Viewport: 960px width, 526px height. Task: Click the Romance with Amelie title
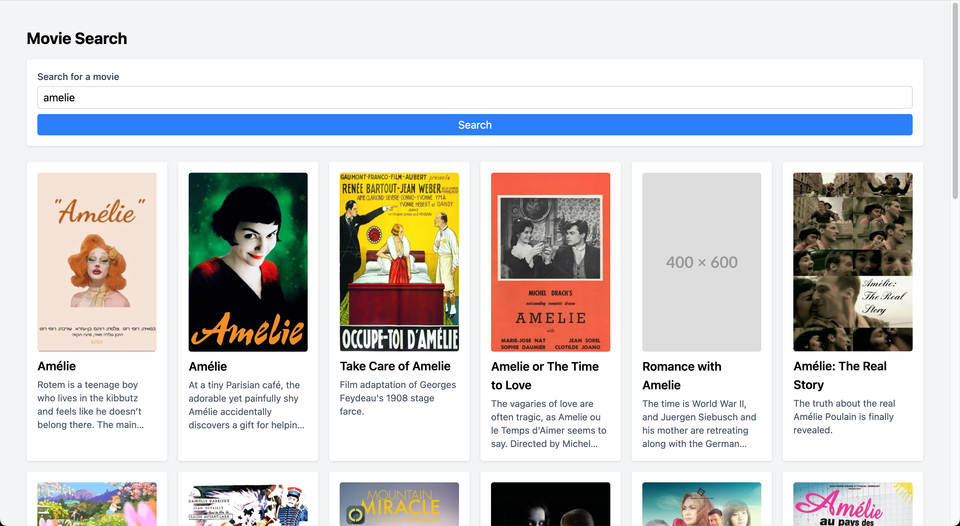pyautogui.click(x=681, y=375)
